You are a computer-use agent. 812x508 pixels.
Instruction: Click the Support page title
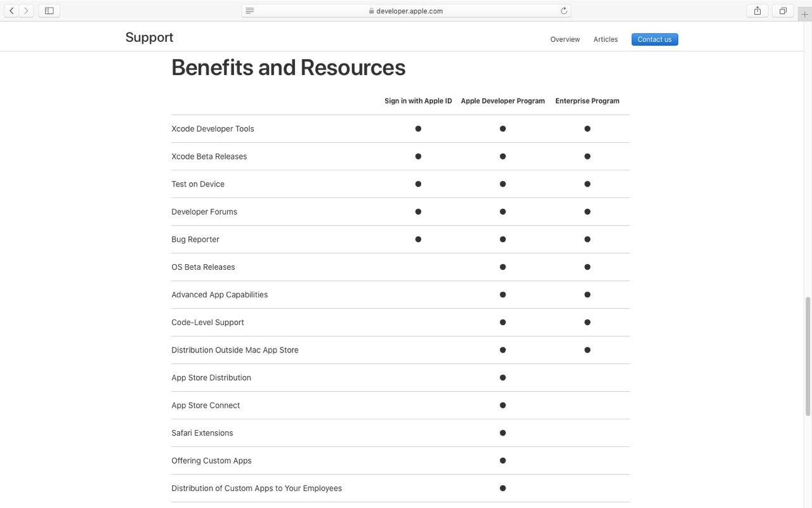click(x=149, y=37)
